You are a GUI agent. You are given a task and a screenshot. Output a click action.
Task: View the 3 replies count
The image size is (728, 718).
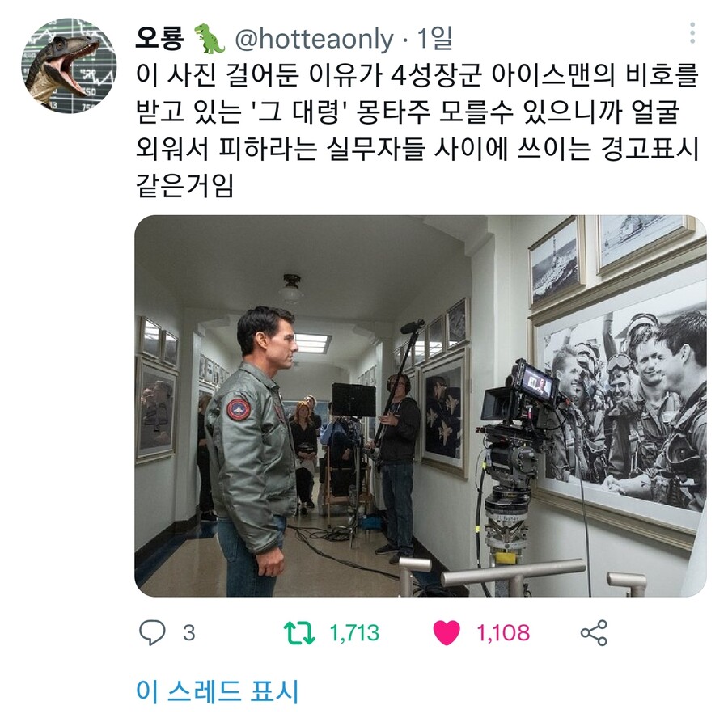click(x=189, y=633)
